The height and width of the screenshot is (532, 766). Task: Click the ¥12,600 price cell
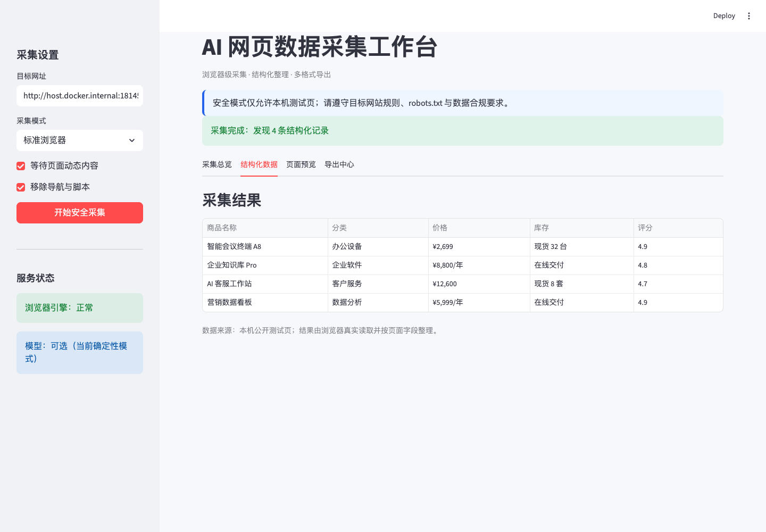(x=479, y=284)
